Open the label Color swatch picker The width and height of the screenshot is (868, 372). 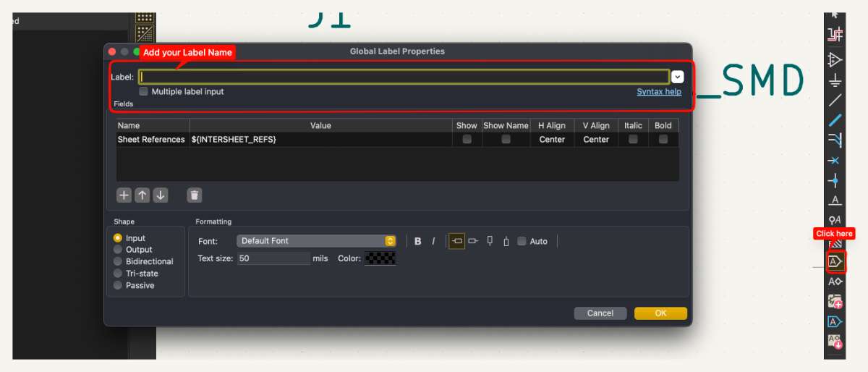(380, 258)
